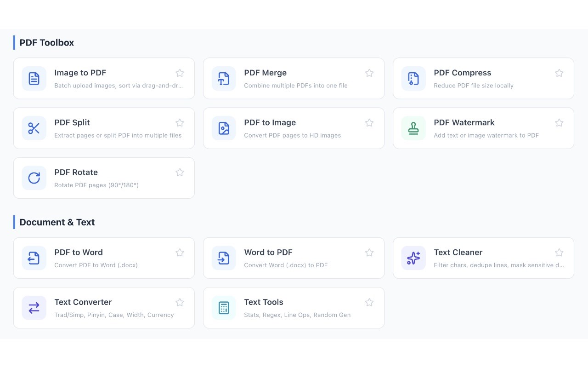Open the Word to PDF converter
588x368 pixels.
[x=294, y=258]
